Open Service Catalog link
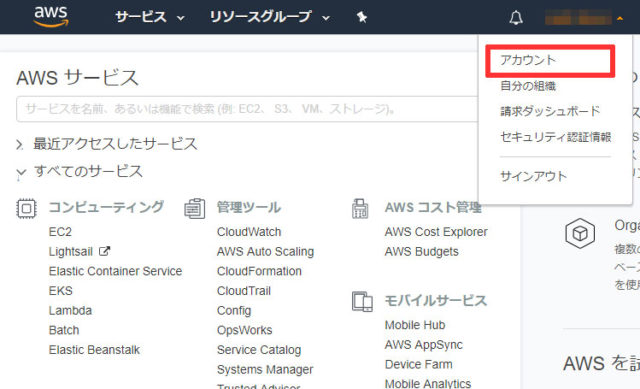This screenshot has height=389, width=640. coord(259,350)
